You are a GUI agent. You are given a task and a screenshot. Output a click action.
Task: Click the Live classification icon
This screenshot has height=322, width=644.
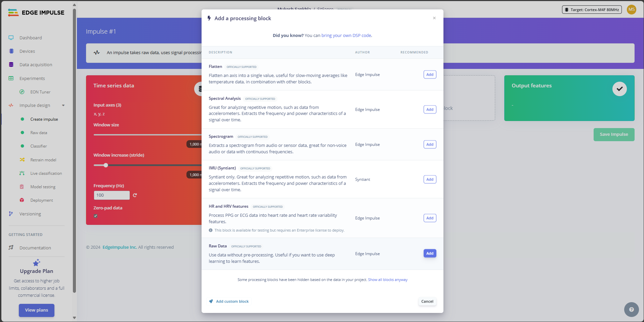click(x=22, y=173)
